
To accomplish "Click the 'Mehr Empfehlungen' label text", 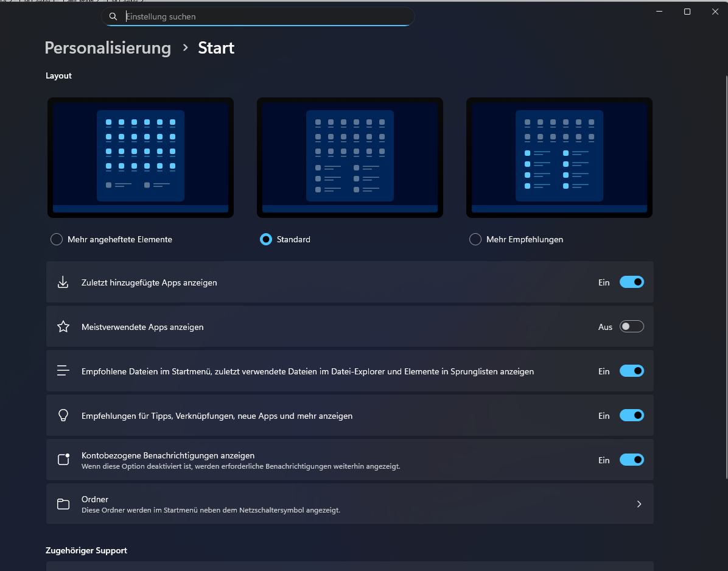I will 525,240.
